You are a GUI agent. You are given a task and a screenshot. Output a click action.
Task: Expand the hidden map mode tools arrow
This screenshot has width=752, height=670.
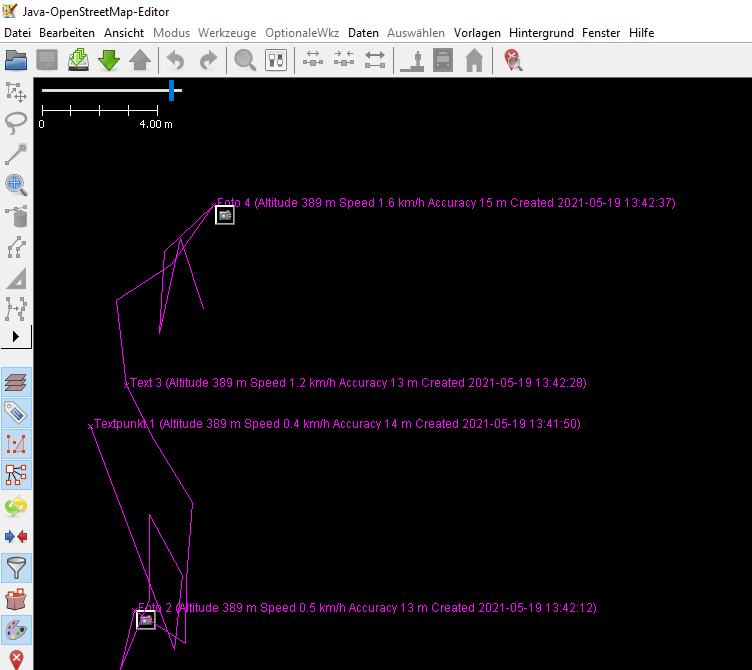pos(16,336)
